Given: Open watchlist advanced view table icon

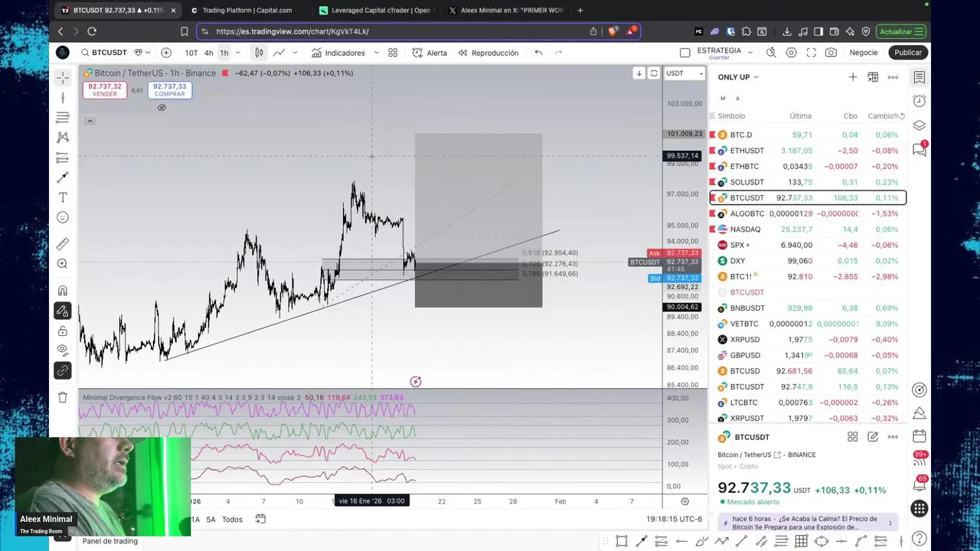Looking at the screenshot, I should point(873,77).
